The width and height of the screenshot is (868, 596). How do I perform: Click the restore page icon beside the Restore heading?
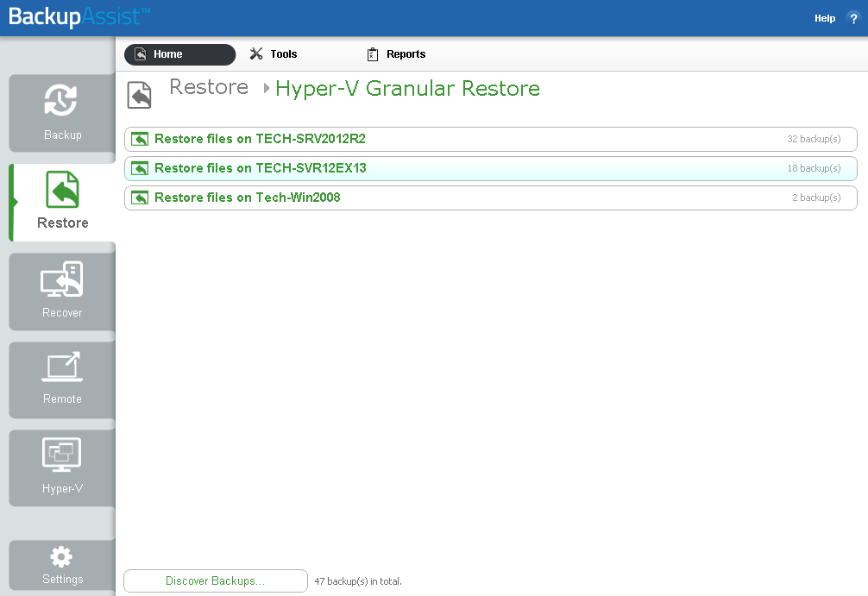pos(140,95)
